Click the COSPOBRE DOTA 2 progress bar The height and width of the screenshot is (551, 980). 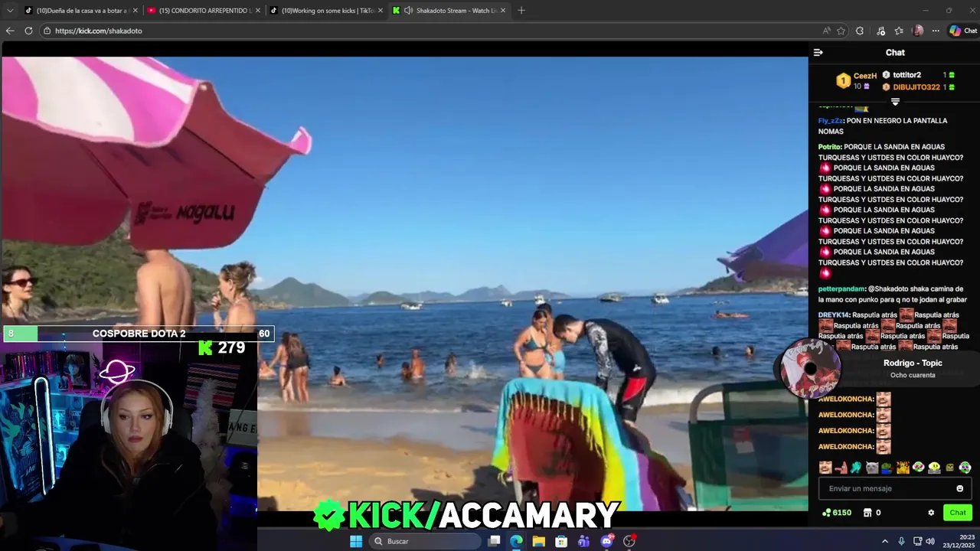point(139,334)
